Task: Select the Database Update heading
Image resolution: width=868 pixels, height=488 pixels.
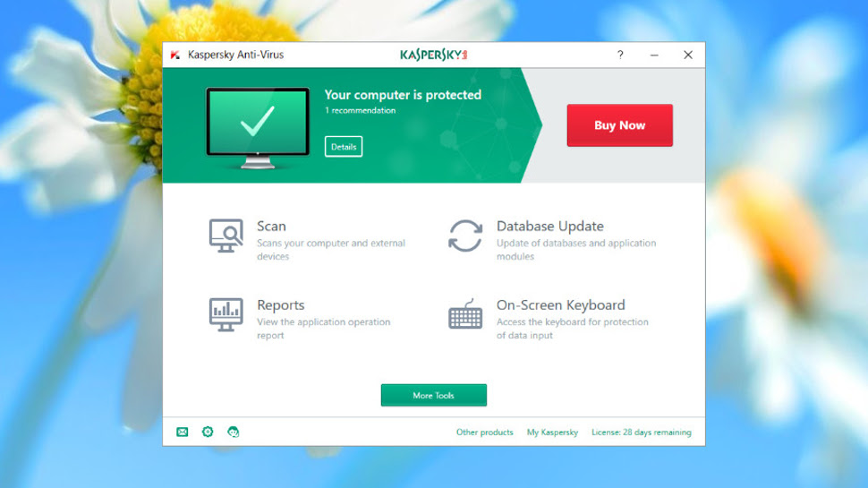Action: [x=549, y=226]
